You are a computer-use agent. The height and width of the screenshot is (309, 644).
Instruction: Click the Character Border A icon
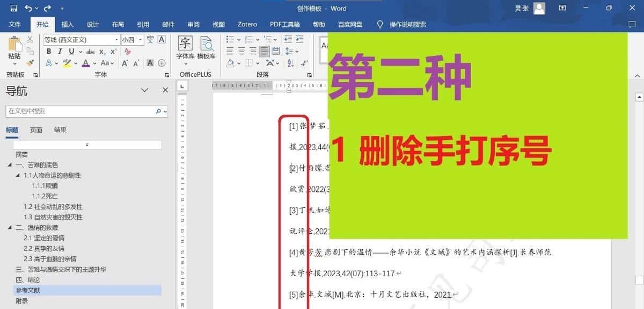click(x=162, y=39)
